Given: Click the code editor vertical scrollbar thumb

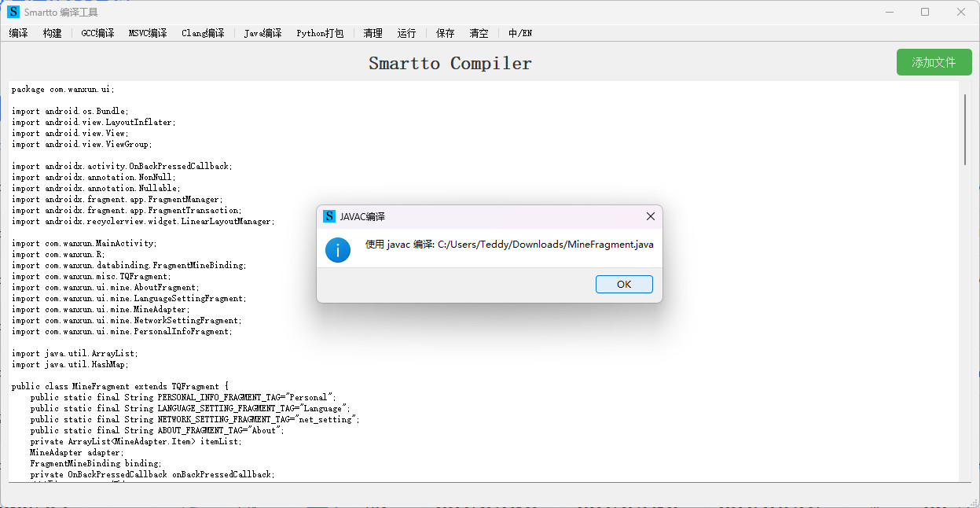Looking at the screenshot, I should 965,129.
